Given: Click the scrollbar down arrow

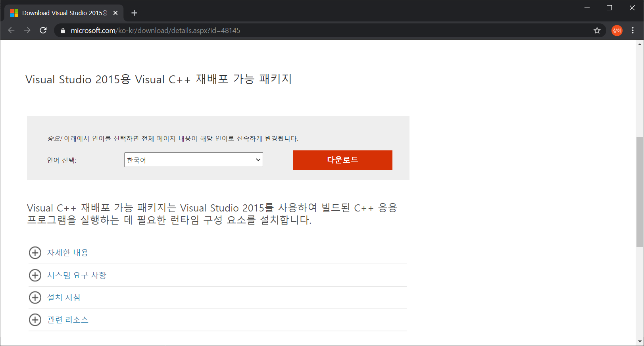Looking at the screenshot, I should click(640, 341).
